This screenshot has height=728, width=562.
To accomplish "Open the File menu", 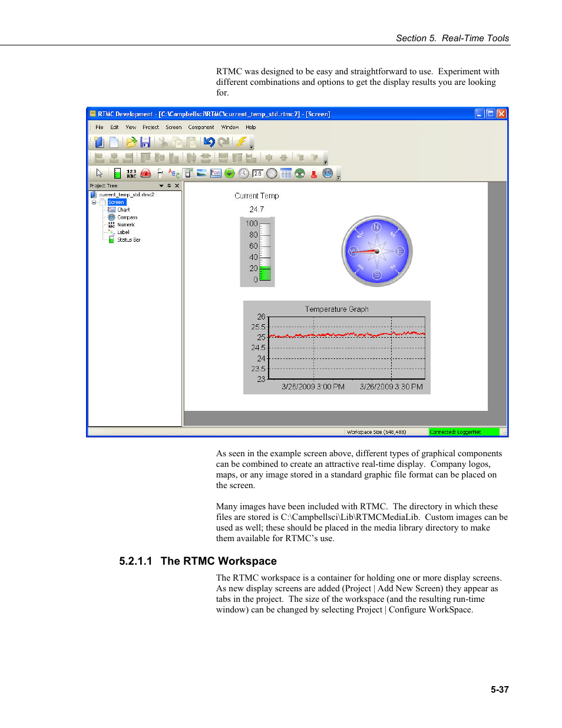I will coord(100,127).
